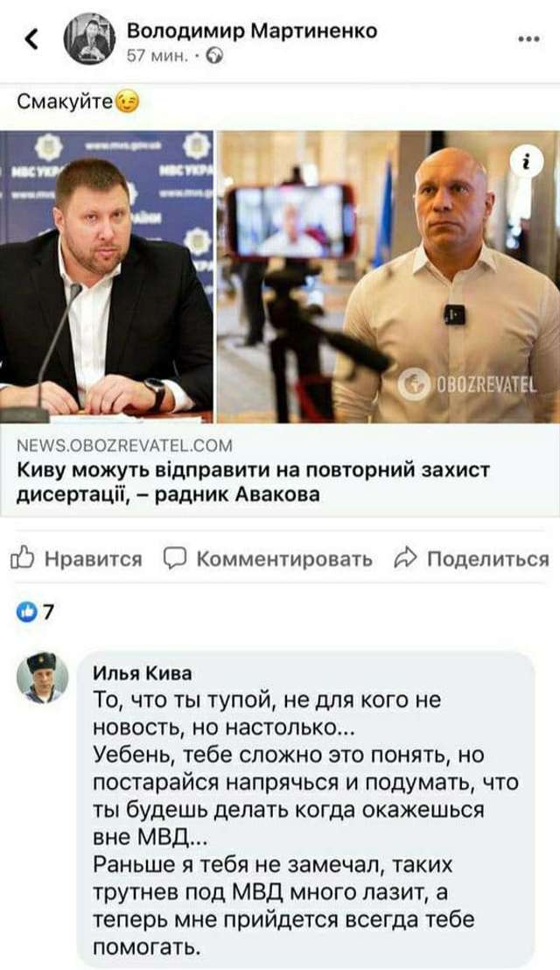
Task: Tap the link info icon
Action: point(528,163)
